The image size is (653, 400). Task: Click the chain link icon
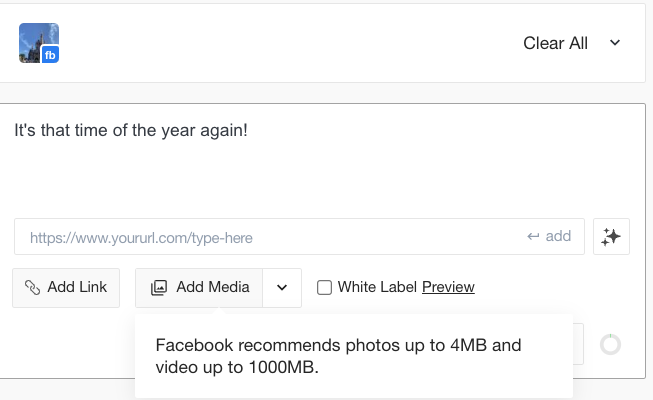click(32, 288)
